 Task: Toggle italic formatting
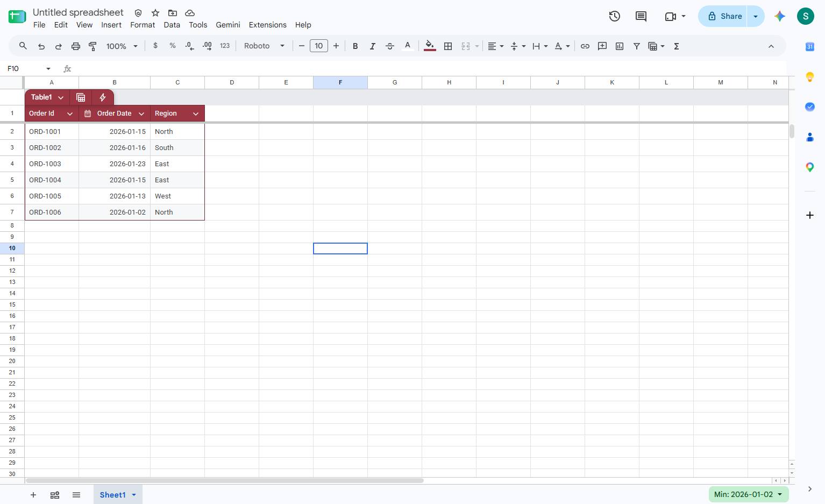tap(372, 46)
